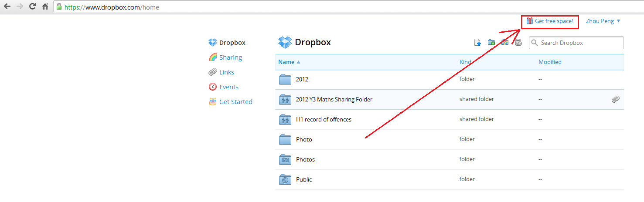This screenshot has width=644, height=202.
Task: Open 2012 Y3 Maths Sharing Folder
Action: tap(334, 99)
